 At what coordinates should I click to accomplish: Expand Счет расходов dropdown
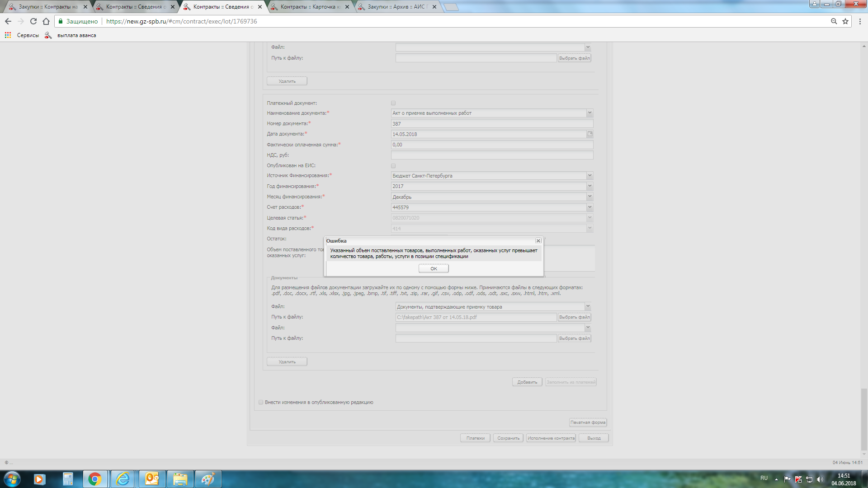pyautogui.click(x=590, y=207)
